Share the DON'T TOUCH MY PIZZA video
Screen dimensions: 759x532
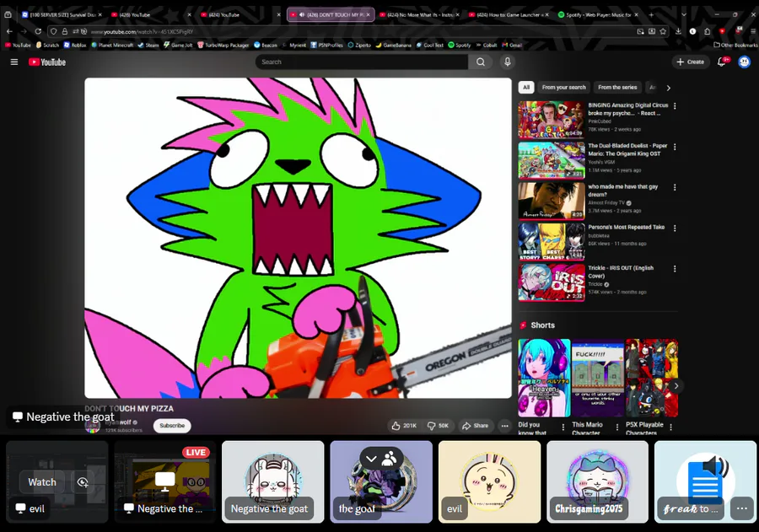(x=476, y=426)
